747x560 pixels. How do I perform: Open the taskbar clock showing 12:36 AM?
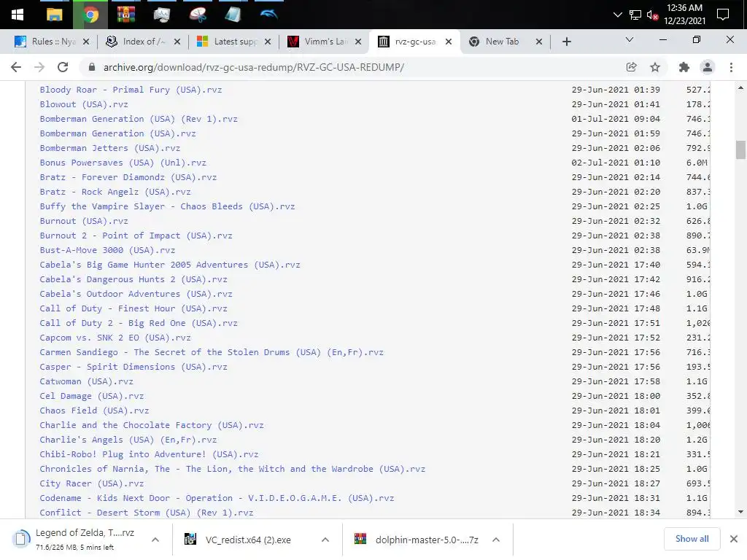(684, 15)
